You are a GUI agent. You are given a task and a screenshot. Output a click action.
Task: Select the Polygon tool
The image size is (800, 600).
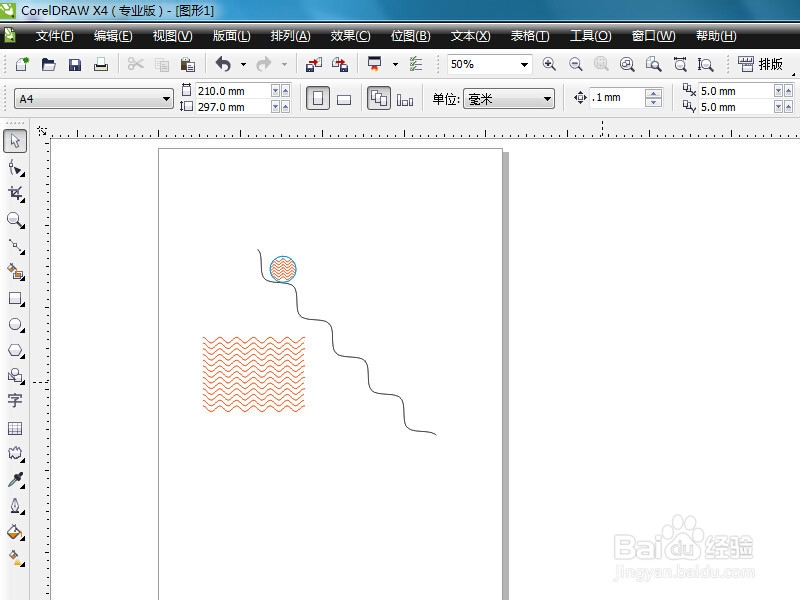click(x=15, y=351)
